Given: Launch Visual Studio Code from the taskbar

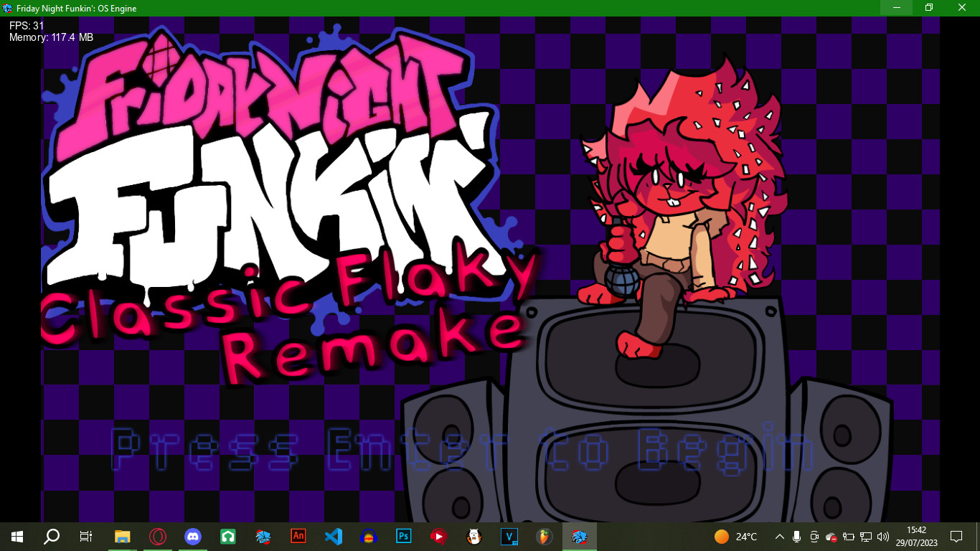Looking at the screenshot, I should (x=333, y=536).
